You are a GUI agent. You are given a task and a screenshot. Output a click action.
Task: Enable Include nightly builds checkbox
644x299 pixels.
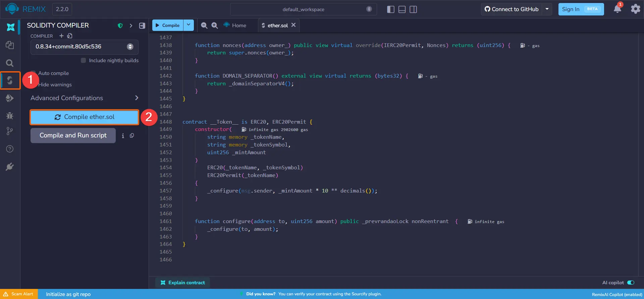pos(84,60)
